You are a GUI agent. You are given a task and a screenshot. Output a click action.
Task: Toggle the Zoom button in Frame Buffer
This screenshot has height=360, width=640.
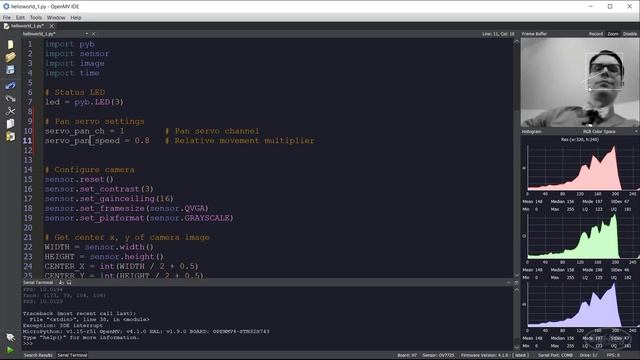click(613, 34)
